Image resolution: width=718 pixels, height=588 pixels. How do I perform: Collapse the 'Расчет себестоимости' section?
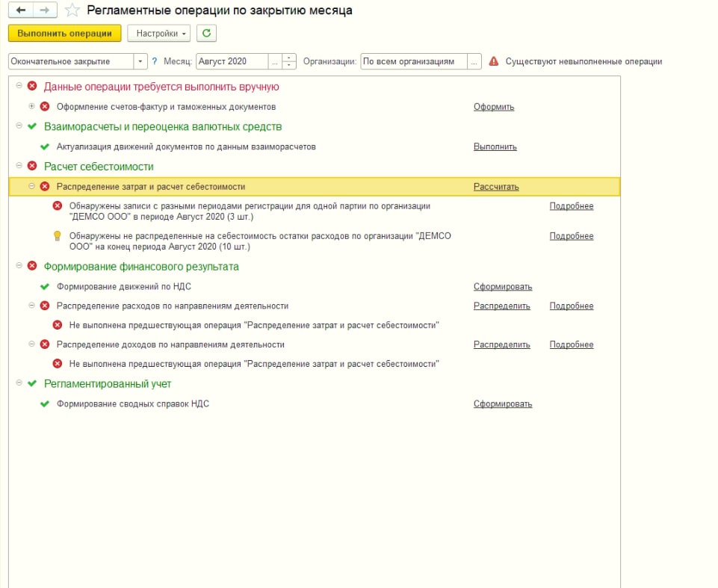pyautogui.click(x=19, y=166)
